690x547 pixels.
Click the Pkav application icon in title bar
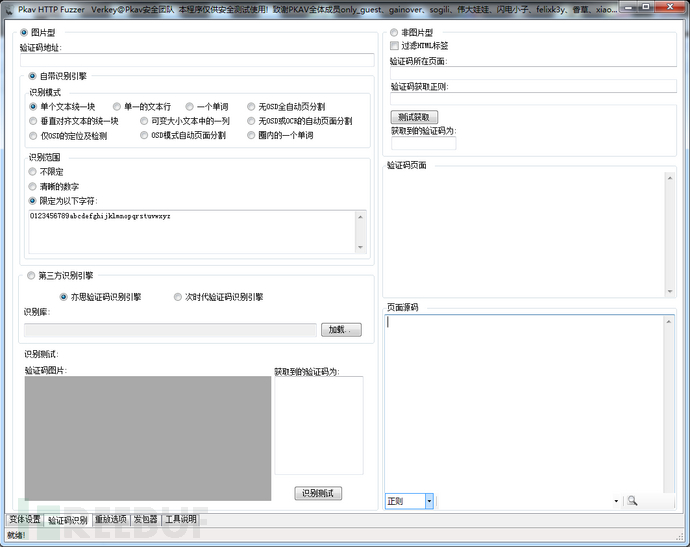10,9
